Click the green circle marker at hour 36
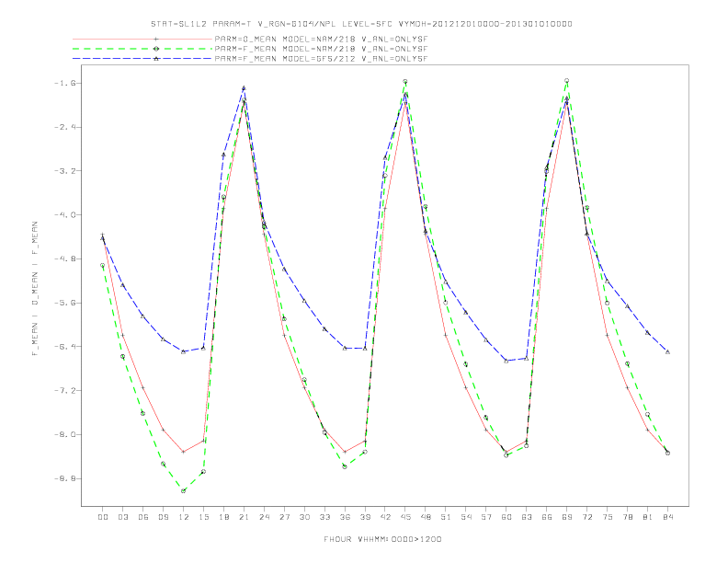The image size is (728, 563). pyautogui.click(x=345, y=466)
